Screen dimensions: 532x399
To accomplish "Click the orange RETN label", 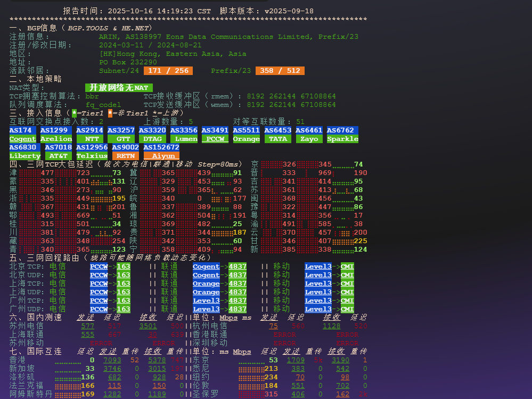I will pyautogui.click(x=125, y=156).
